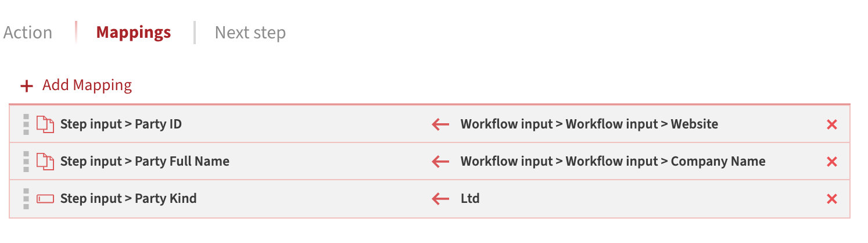Viewport: 868px width, 243px height.
Task: Edit the Ltd value for Party Kind
Action: pos(470,198)
